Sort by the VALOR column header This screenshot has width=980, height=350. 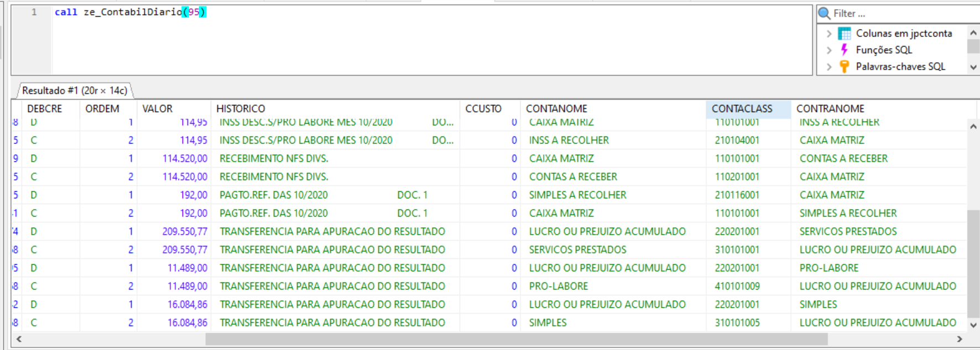[158, 108]
